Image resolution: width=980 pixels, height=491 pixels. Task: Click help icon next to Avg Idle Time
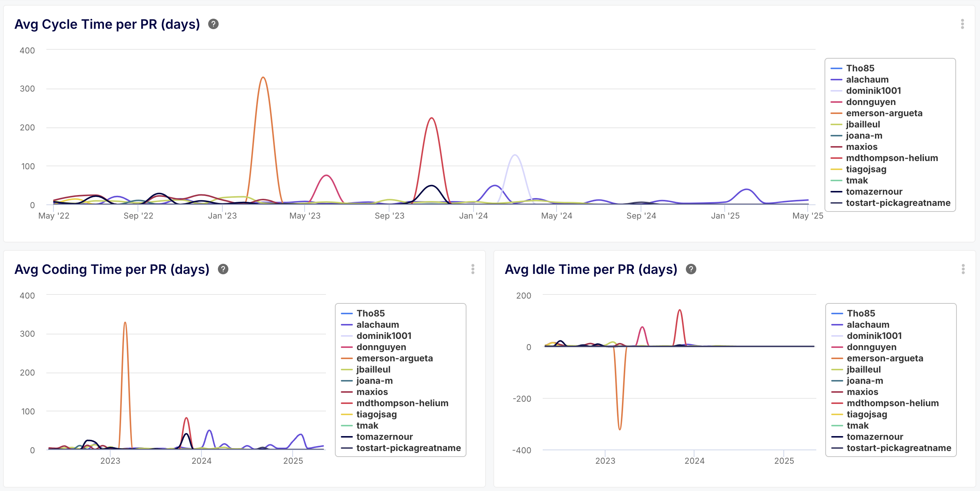point(691,269)
